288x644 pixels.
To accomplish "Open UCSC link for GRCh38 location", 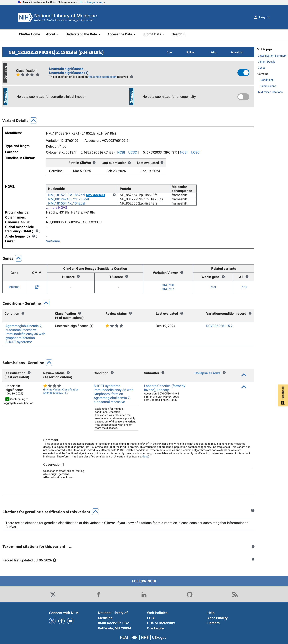I will point(132,153).
